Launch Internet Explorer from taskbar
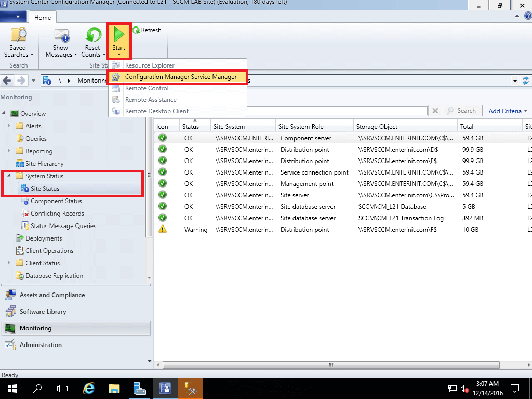 [x=88, y=389]
